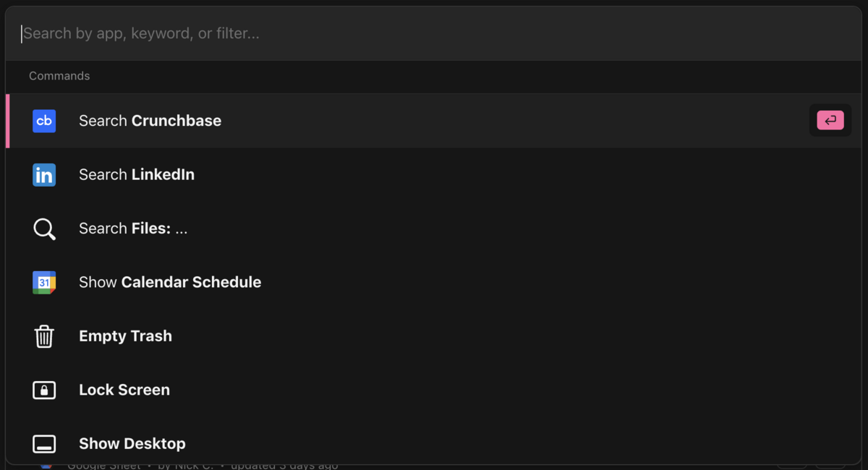Run the Search Files command

click(x=133, y=228)
